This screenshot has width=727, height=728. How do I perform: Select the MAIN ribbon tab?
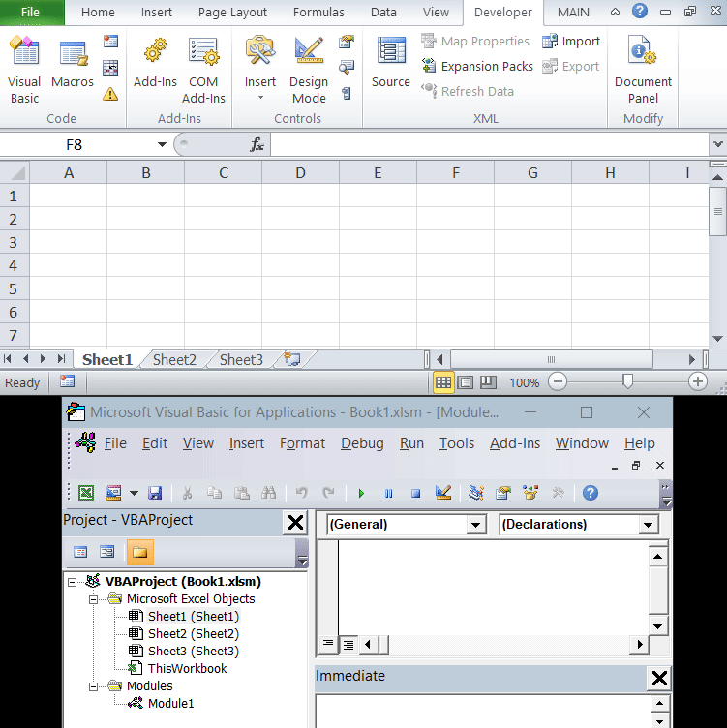point(573,12)
